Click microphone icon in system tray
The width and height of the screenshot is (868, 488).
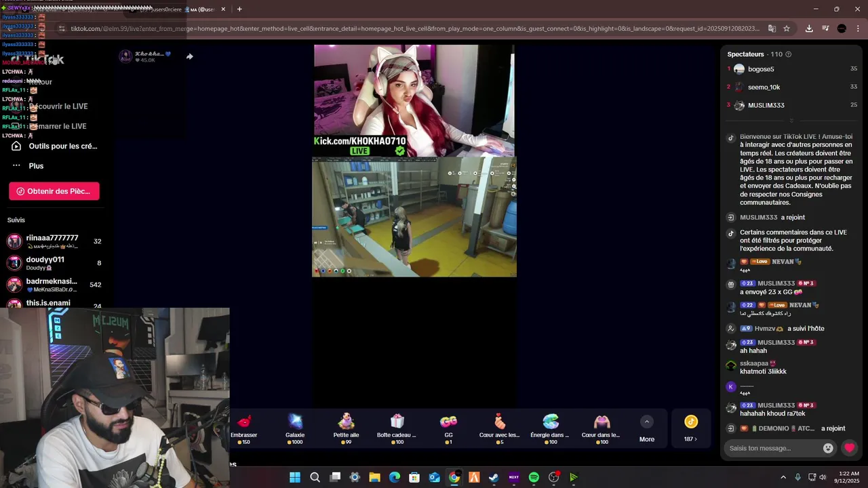(797, 477)
